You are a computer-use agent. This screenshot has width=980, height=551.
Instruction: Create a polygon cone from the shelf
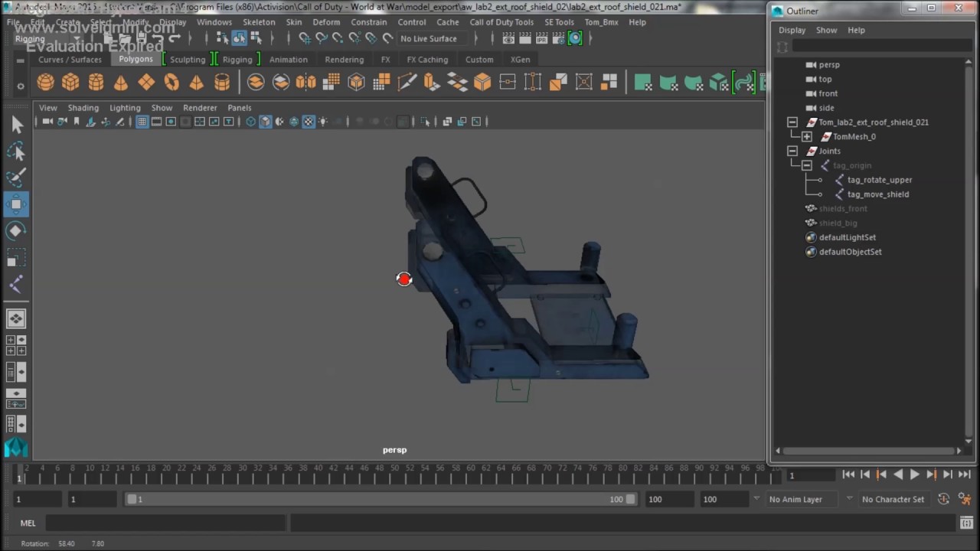click(x=121, y=82)
